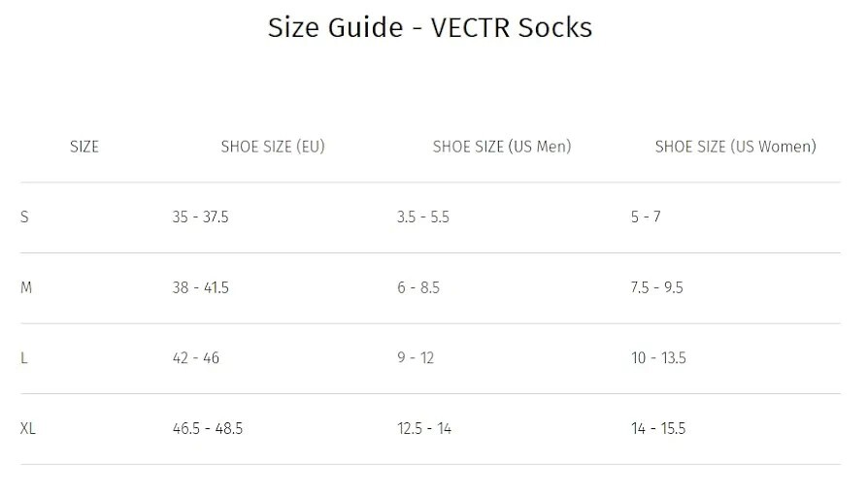Select the XL size row label
This screenshot has width=868, height=500.
pyautogui.click(x=28, y=428)
